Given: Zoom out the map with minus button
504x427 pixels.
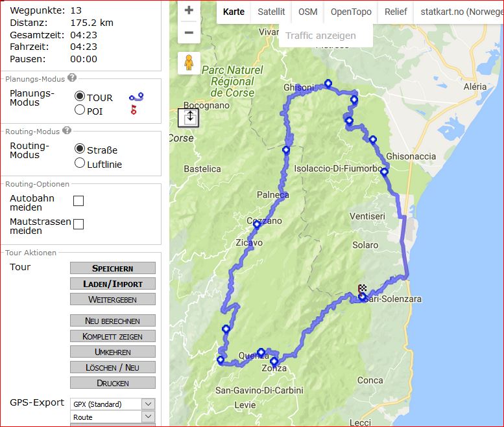Looking at the screenshot, I should [189, 32].
